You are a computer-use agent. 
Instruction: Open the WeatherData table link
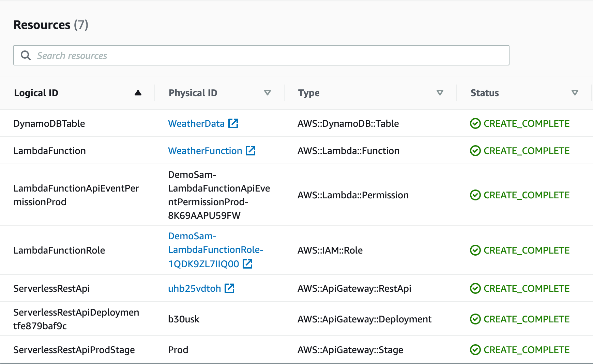[x=196, y=123]
